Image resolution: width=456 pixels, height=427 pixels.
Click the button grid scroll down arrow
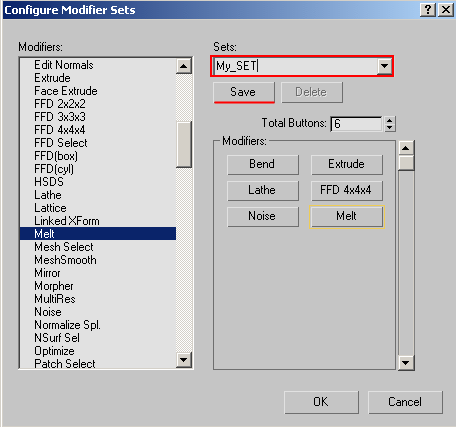pos(406,363)
